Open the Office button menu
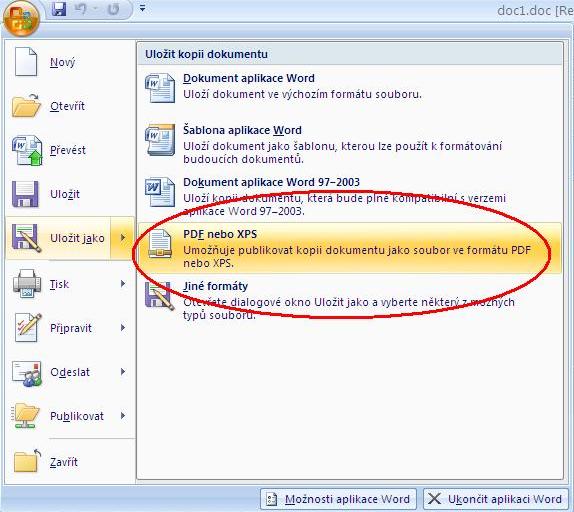This screenshot has height=512, width=574. (21, 18)
